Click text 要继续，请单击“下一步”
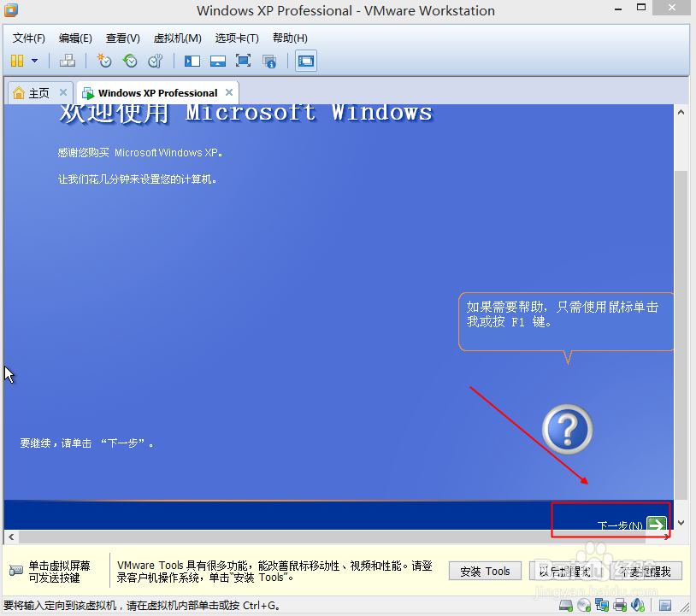The width and height of the screenshot is (696, 616). click(x=86, y=443)
